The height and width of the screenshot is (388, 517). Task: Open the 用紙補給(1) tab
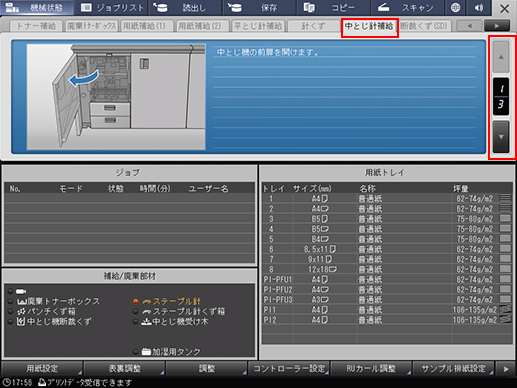147,26
